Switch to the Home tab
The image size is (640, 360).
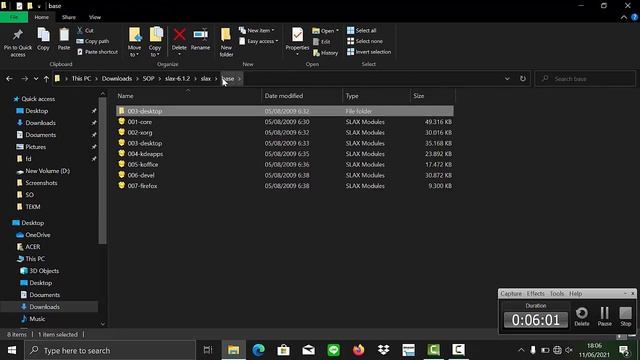(x=42, y=17)
